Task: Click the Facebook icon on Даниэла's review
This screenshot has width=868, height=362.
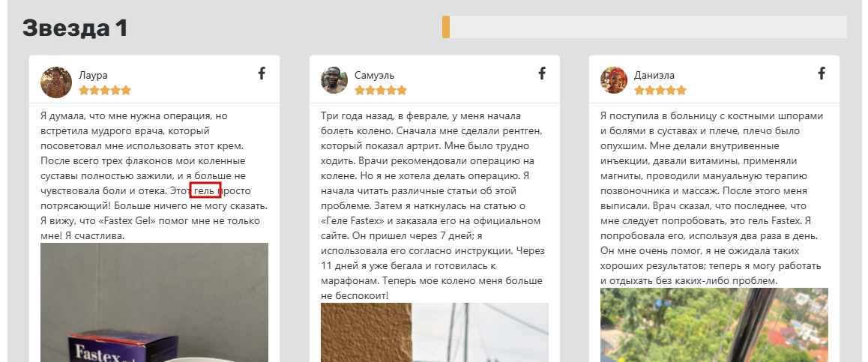Action: [x=822, y=73]
